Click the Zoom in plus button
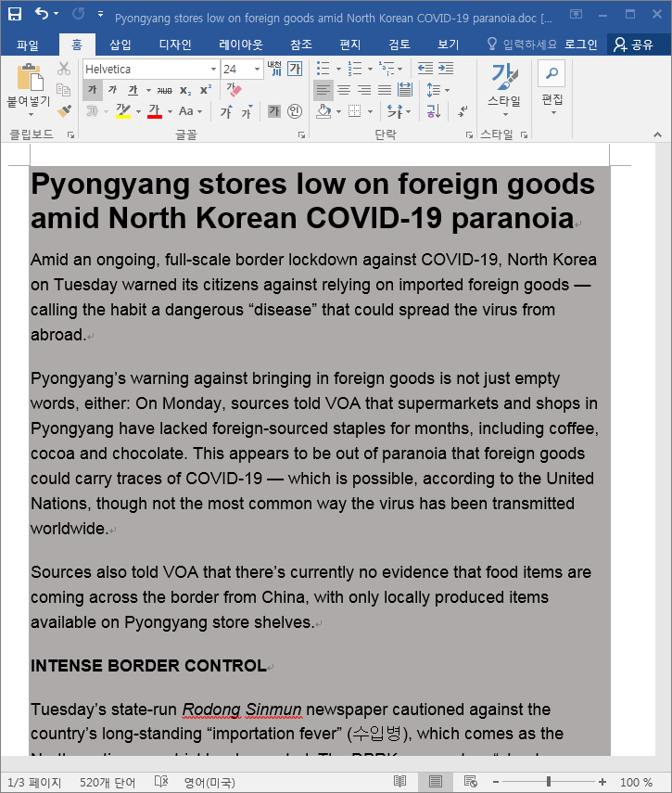Viewport: 672px width, 793px height. click(602, 782)
